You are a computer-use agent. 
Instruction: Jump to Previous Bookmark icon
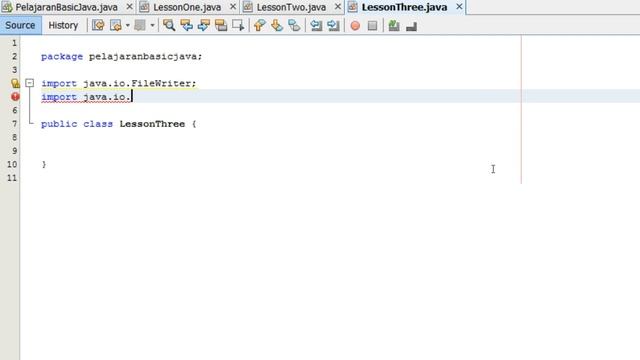[260, 25]
